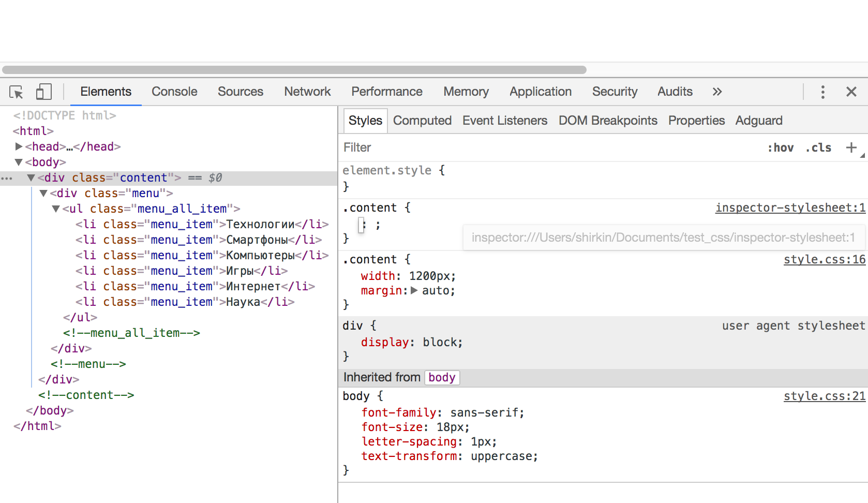Screen dimensions: 868x503
Task: Open the Memory tab
Action: pyautogui.click(x=466, y=92)
